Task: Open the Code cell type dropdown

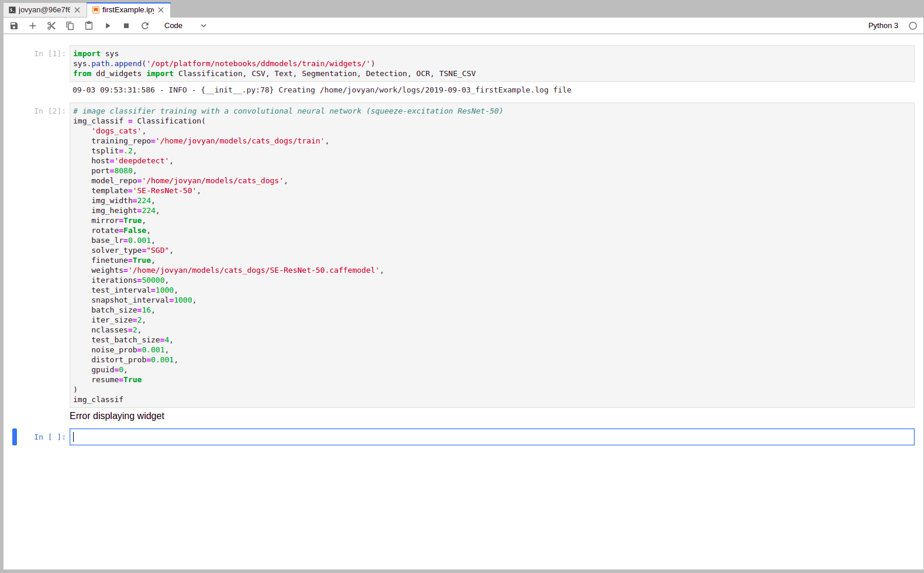Action: (x=185, y=26)
